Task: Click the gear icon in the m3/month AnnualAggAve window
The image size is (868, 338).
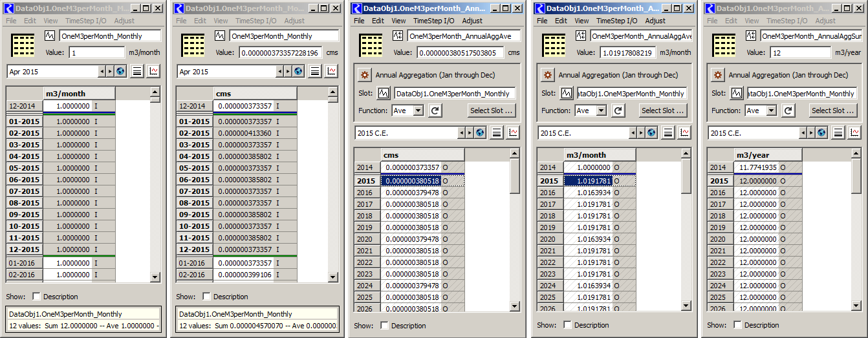Action: (x=548, y=75)
